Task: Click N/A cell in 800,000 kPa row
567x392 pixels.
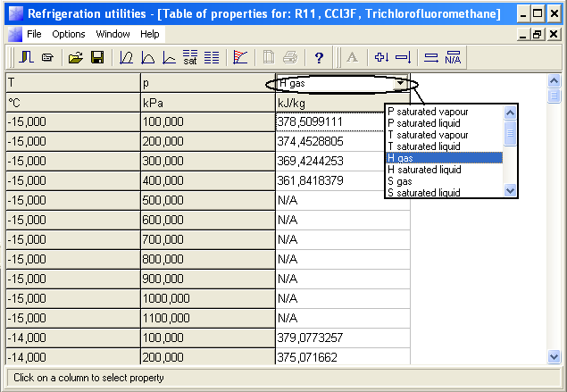Action: click(343, 259)
